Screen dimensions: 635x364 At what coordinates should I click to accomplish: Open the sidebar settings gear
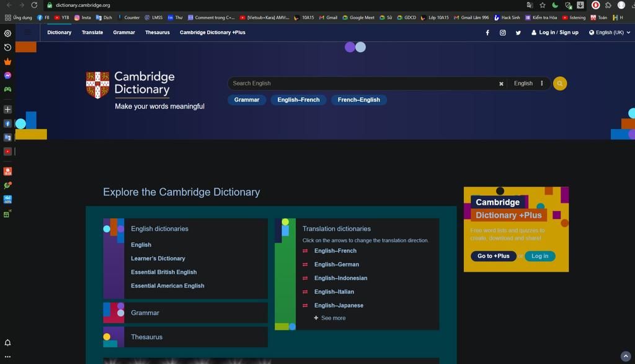[7, 33]
